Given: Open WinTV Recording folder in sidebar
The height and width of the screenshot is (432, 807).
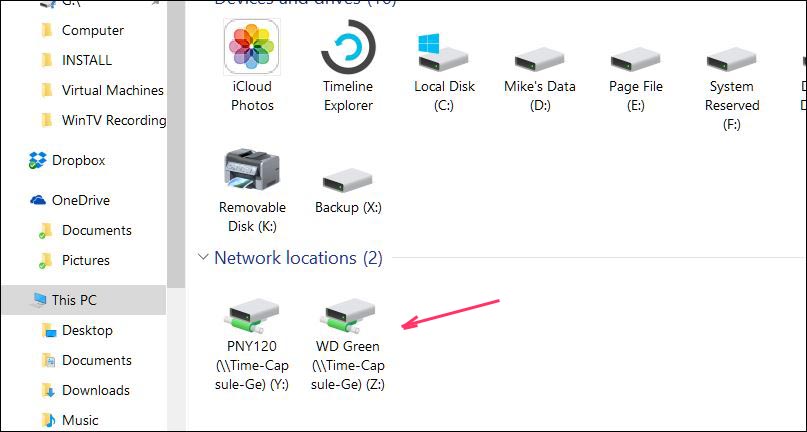Looking at the screenshot, I should tap(113, 120).
